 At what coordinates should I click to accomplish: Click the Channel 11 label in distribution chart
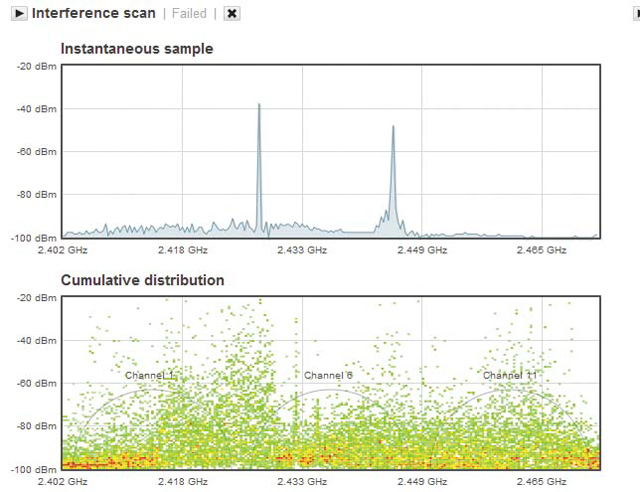point(510,375)
